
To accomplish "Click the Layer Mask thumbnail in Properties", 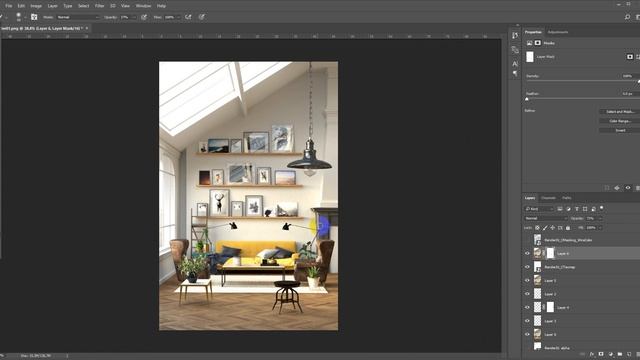I will coord(530,57).
